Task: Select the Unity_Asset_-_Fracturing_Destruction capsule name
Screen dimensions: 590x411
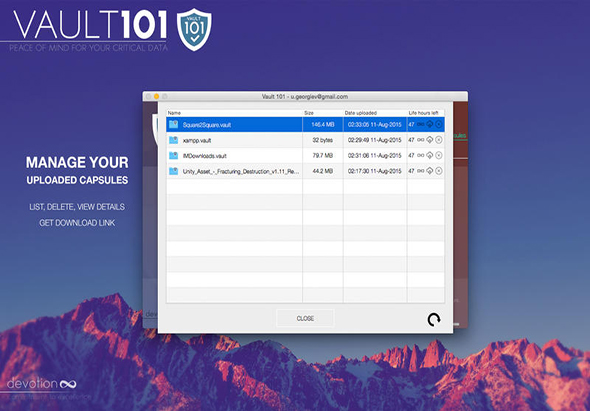Action: [x=241, y=171]
